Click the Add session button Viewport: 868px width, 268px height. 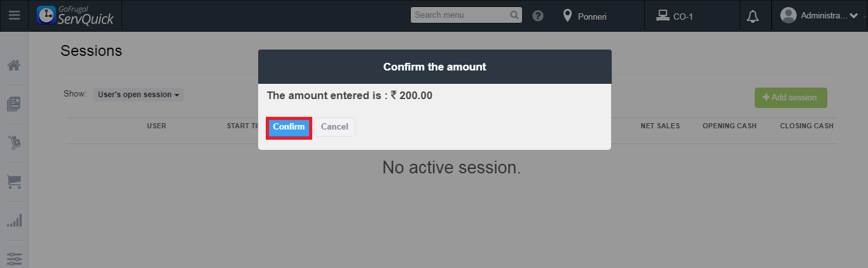tap(790, 98)
